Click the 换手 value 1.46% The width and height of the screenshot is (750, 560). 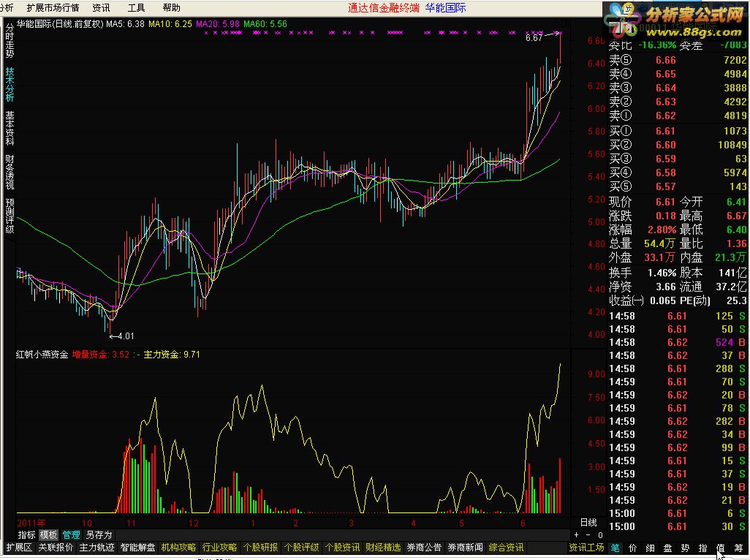pyautogui.click(x=662, y=273)
